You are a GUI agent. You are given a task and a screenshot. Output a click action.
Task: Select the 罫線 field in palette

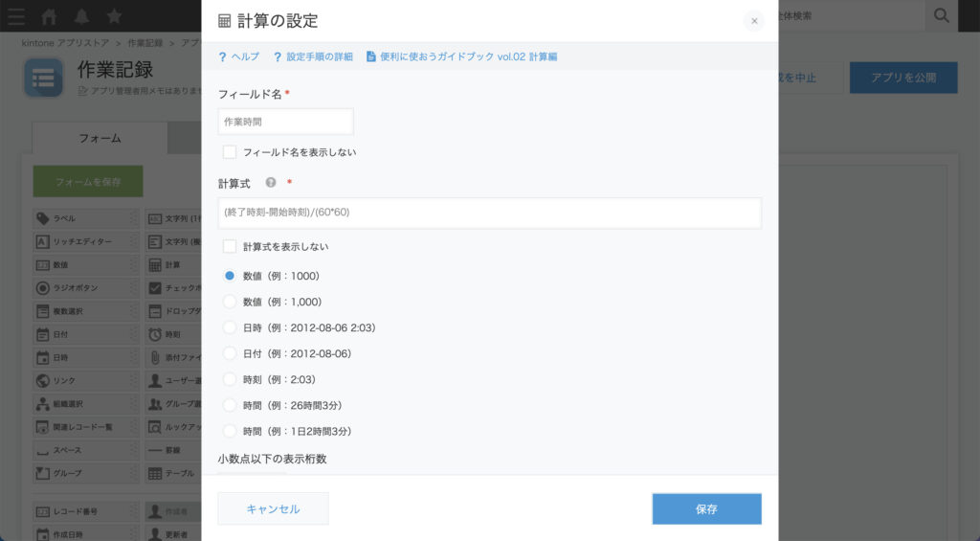[173, 450]
